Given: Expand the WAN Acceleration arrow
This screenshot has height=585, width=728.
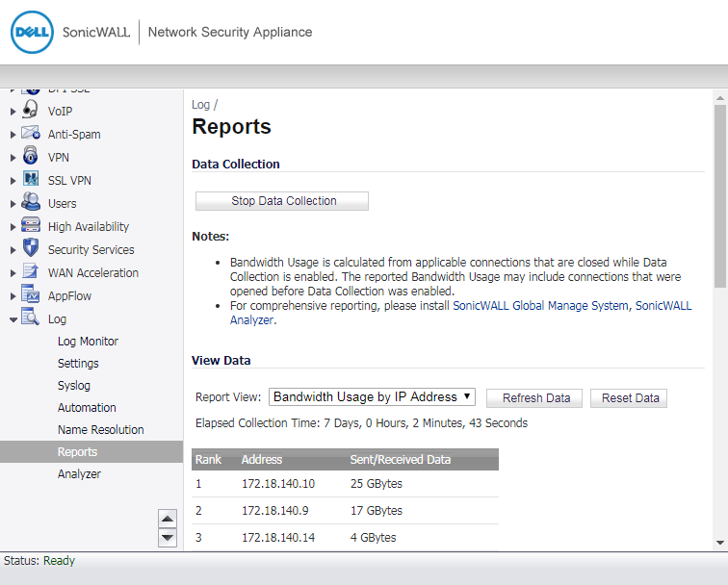Looking at the screenshot, I should (13, 273).
